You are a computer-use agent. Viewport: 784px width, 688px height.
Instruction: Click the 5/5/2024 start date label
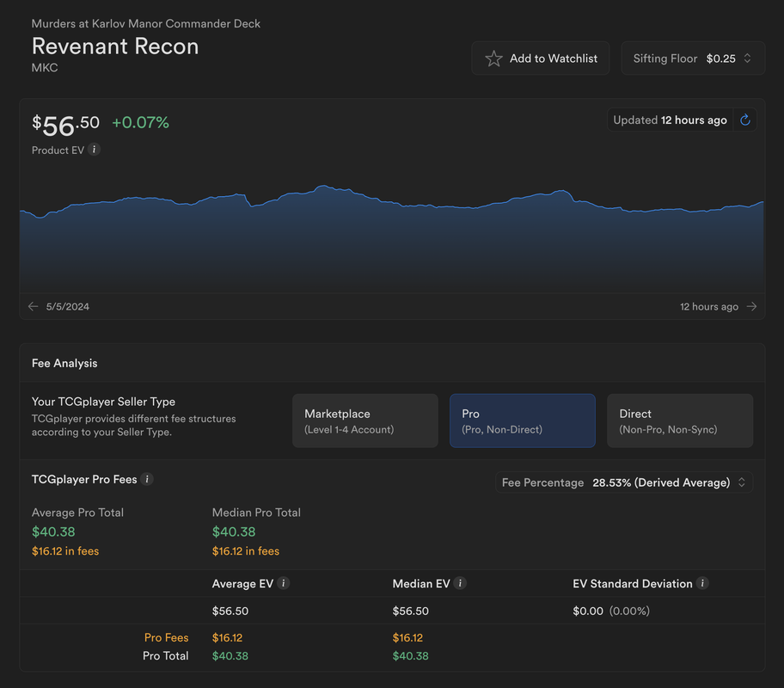(x=68, y=307)
